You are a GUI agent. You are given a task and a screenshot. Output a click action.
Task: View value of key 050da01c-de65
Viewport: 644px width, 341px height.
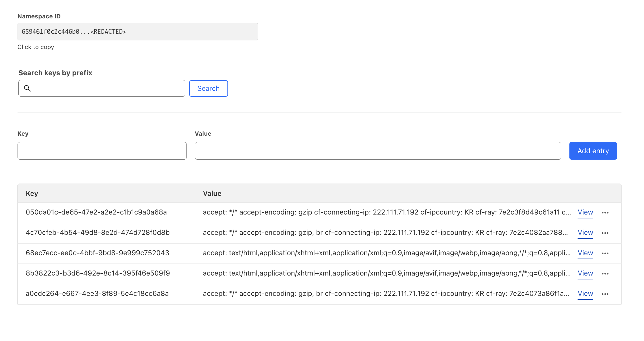click(x=585, y=212)
